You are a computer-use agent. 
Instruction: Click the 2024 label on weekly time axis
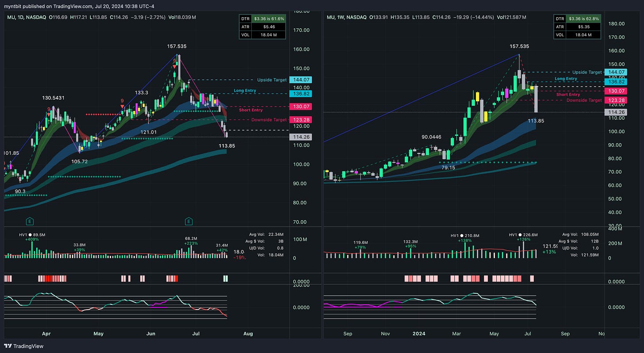point(418,334)
